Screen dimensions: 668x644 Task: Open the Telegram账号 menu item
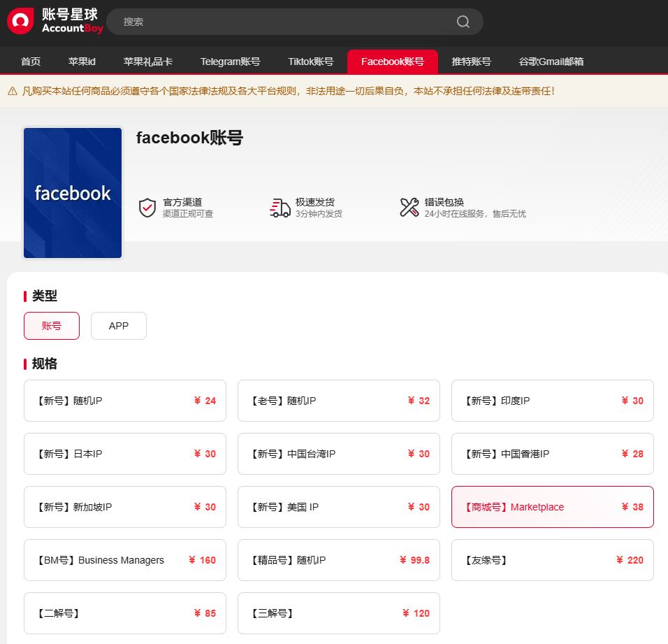[231, 62]
